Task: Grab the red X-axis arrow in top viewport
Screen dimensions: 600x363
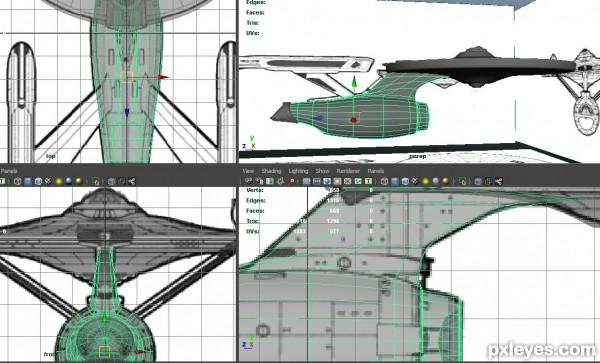Action: pos(163,77)
